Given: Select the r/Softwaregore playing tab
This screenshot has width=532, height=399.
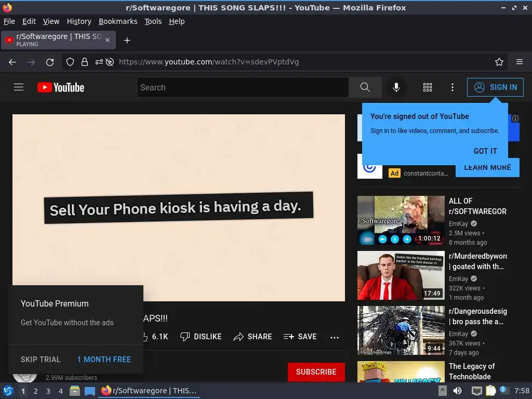Looking at the screenshot, I should click(x=58, y=40).
